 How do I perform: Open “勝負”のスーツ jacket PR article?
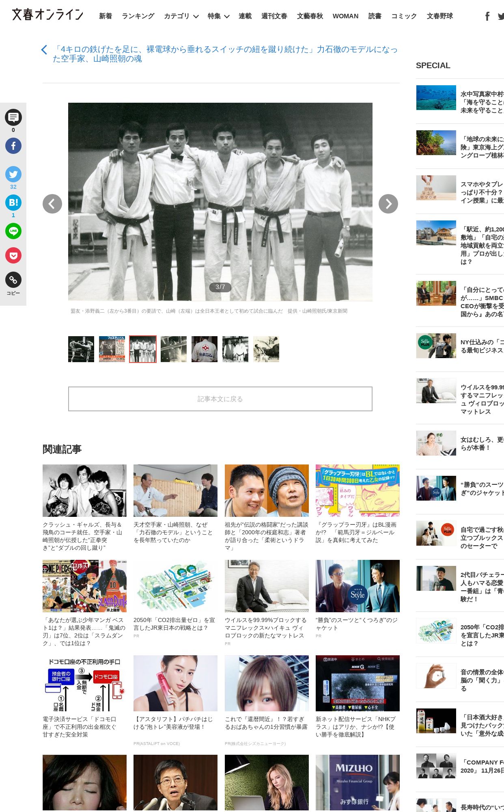pos(358,599)
